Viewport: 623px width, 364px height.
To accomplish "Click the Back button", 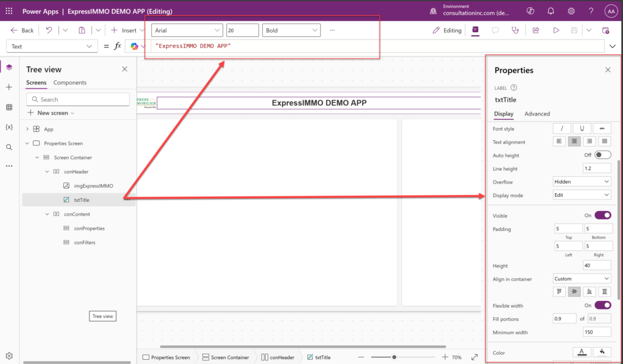I will point(23,30).
